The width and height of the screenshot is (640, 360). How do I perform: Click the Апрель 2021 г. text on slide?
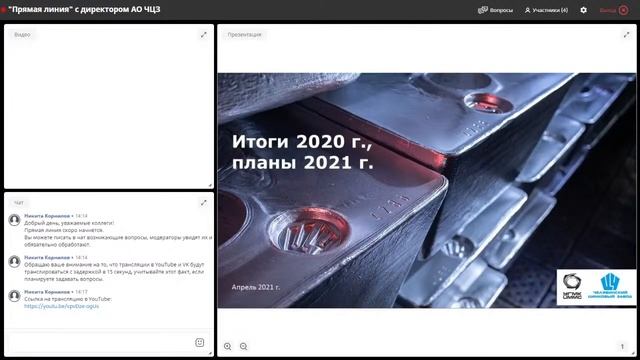(256, 287)
